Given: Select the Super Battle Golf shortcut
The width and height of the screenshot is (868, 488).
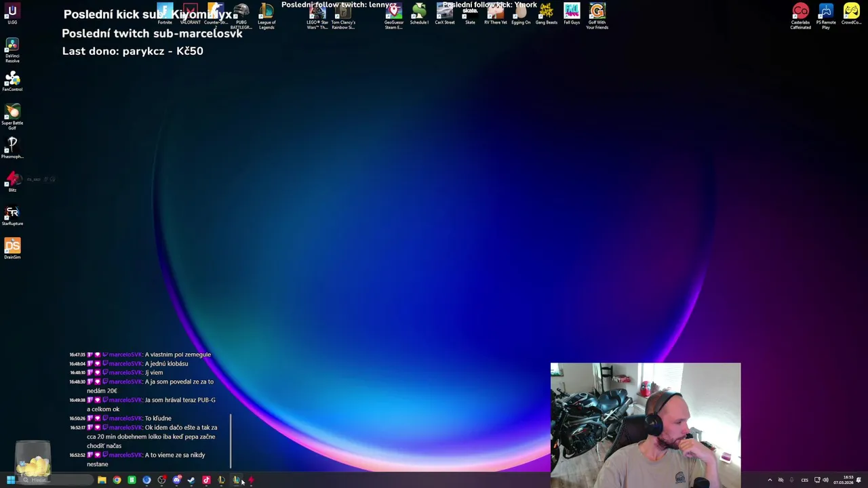Looking at the screenshot, I should pyautogui.click(x=12, y=117).
